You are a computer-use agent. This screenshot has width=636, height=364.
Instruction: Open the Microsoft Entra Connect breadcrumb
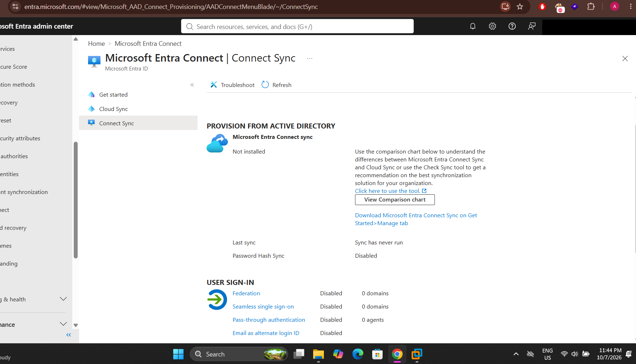[x=148, y=44]
